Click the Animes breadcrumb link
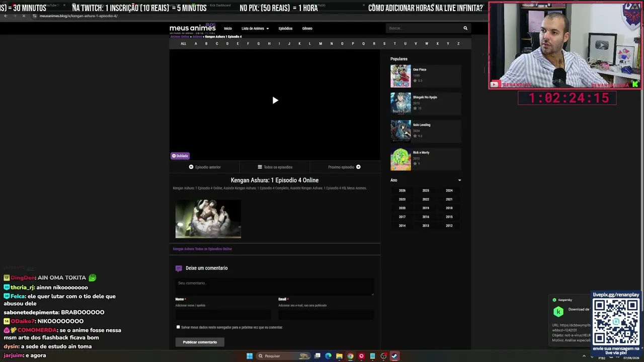This screenshot has height=362, width=644. [197, 37]
